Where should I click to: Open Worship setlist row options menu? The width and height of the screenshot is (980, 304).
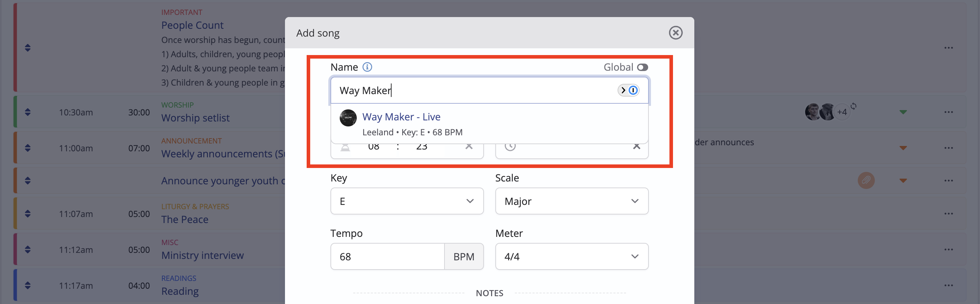coord(948,112)
